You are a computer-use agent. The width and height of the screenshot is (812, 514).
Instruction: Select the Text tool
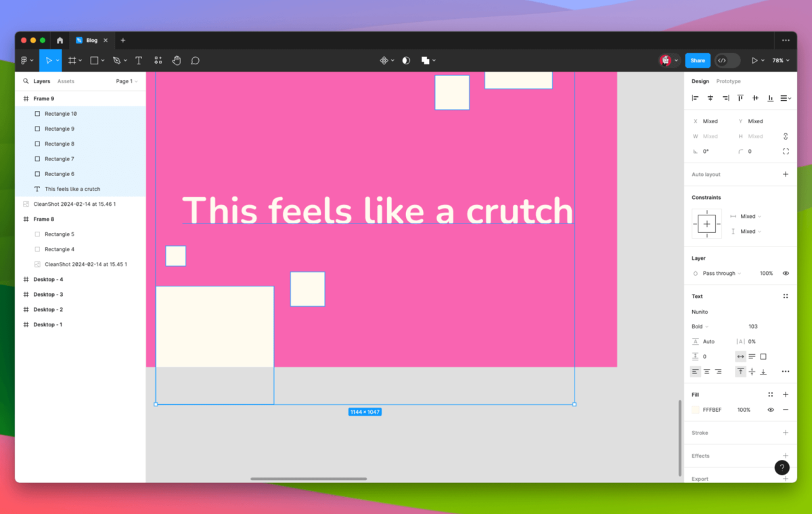tap(139, 60)
